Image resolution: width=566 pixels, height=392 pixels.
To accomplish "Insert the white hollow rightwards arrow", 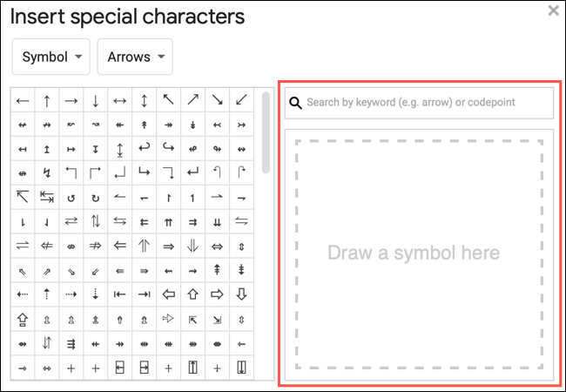I will coord(218,294).
